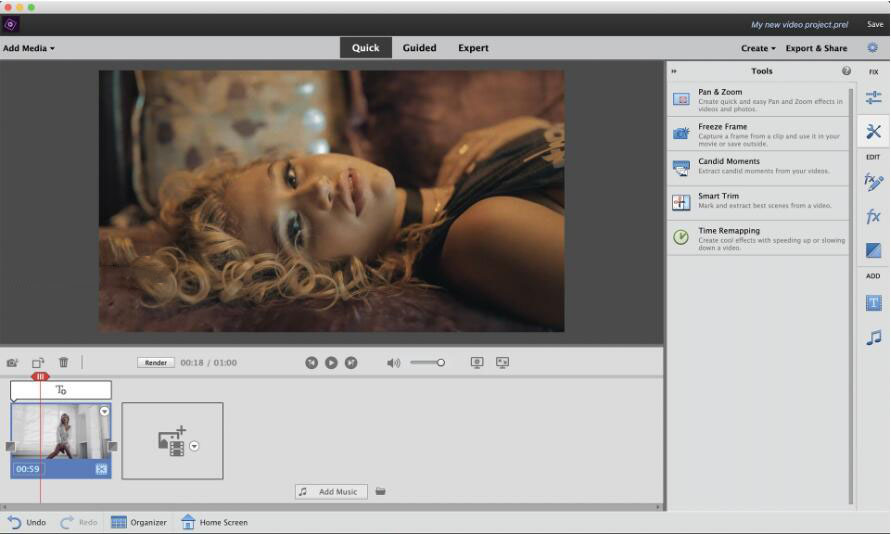Screen dimensions: 891x534
Task: Click the 00:18 / 01:00 timecode display
Action: coord(209,362)
